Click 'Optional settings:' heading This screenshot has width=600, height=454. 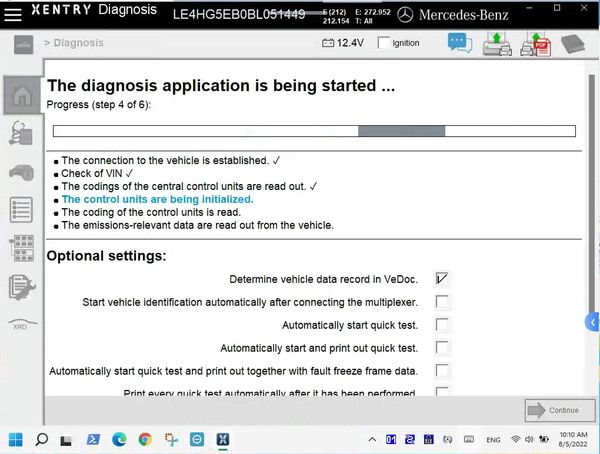click(x=106, y=256)
